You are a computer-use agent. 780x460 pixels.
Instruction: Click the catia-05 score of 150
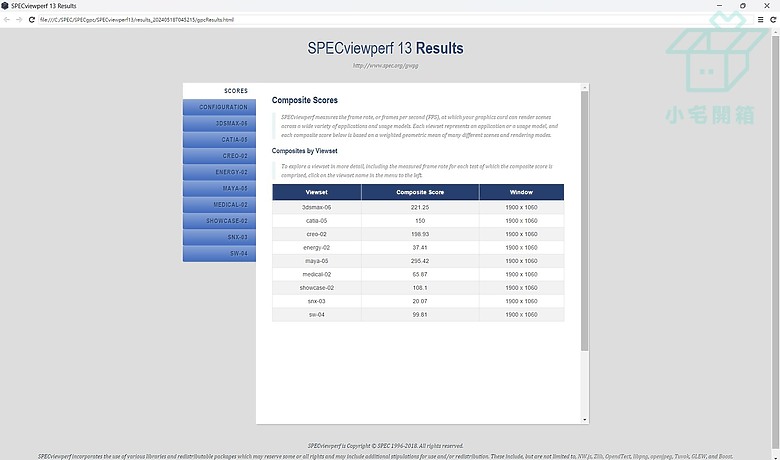click(420, 221)
